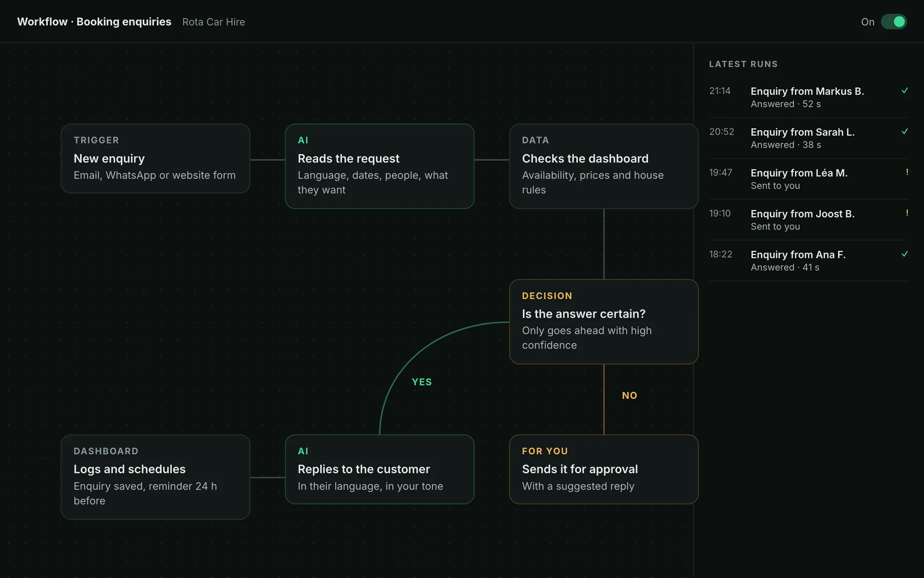Click the 21:14 run timestamp
The height and width of the screenshot is (578, 924).
(x=720, y=91)
